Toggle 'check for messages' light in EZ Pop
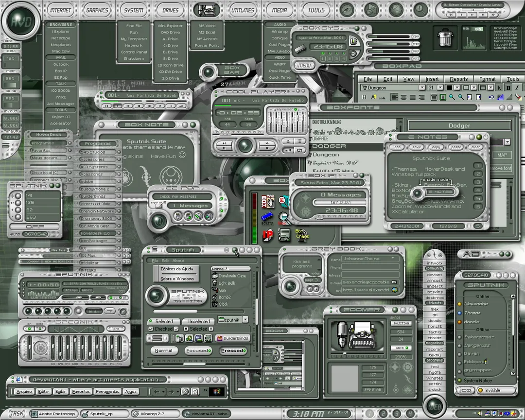 tap(222, 199)
